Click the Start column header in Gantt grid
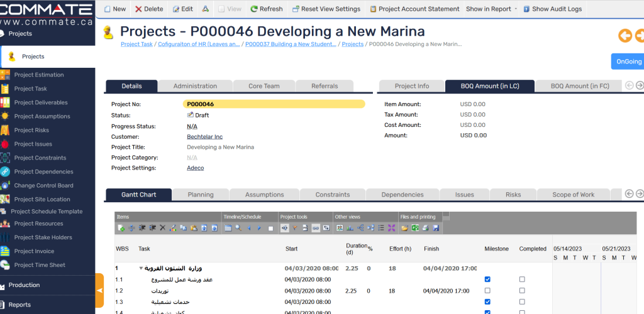The height and width of the screenshot is (314, 644). 291,249
